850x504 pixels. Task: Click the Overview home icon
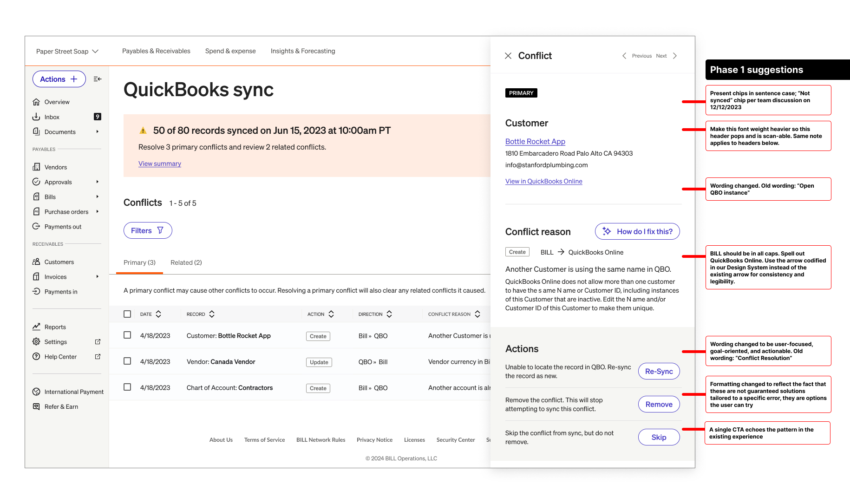36,102
